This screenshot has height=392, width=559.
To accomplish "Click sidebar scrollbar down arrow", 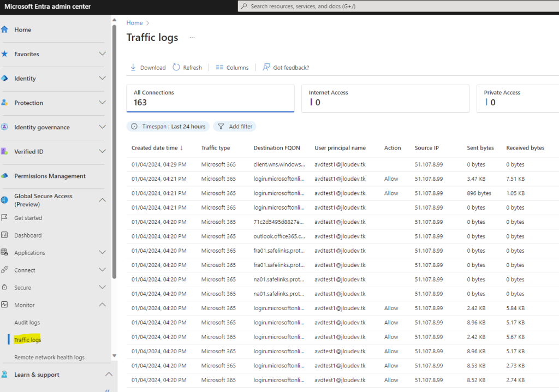I will tap(115, 355).
